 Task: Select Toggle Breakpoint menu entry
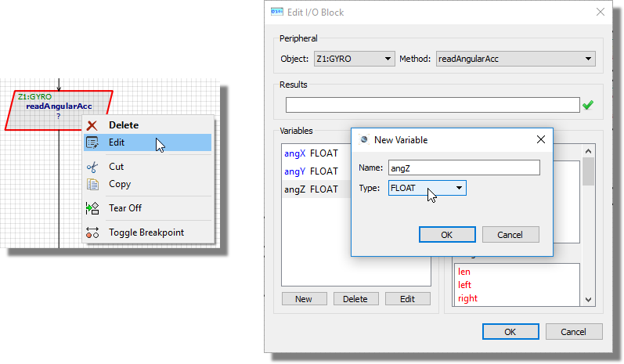pyautogui.click(x=146, y=232)
